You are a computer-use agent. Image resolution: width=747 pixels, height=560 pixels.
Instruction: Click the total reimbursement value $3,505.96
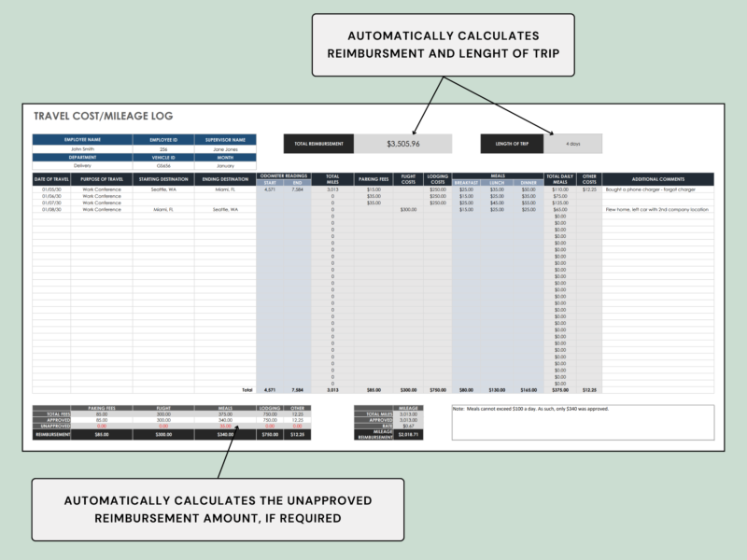coord(403,144)
